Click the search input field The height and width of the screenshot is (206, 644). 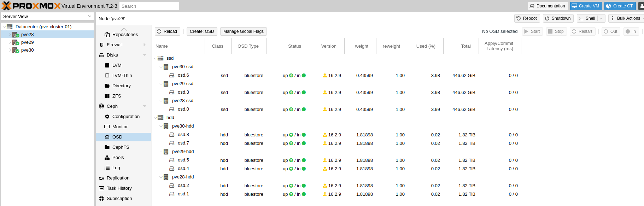point(149,6)
